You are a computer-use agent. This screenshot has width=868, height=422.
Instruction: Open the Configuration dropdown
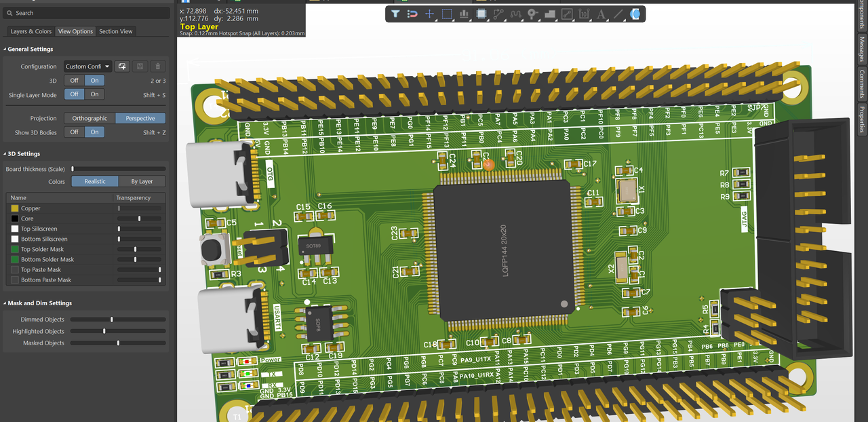click(x=87, y=66)
